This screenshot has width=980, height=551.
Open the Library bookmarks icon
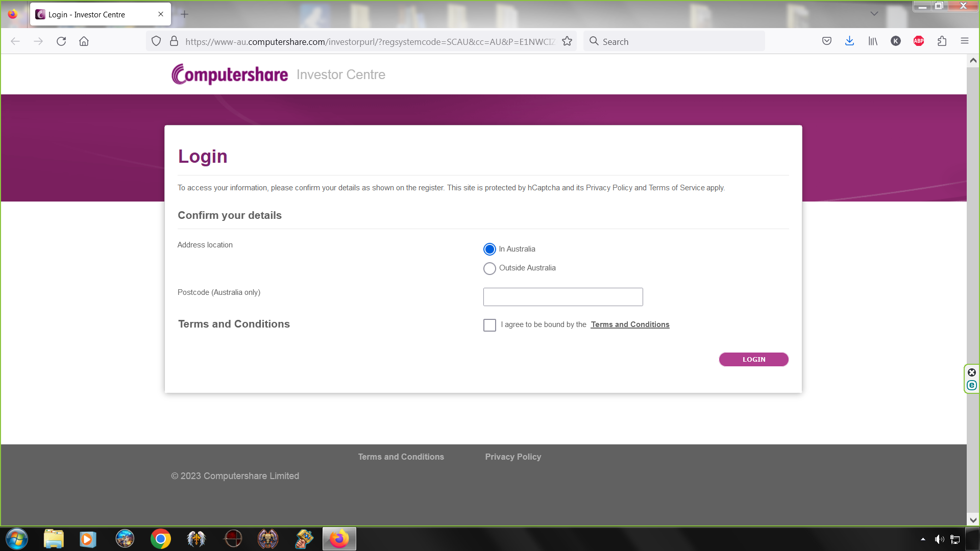873,41
